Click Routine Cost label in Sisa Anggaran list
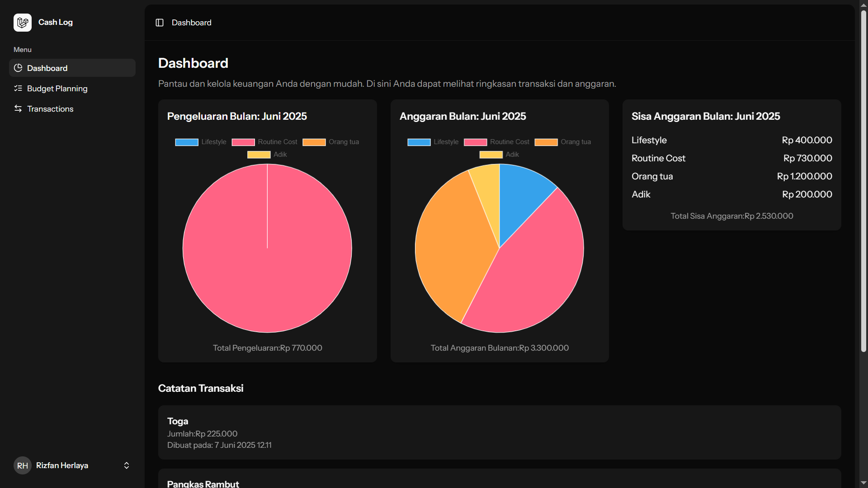 coord(658,158)
